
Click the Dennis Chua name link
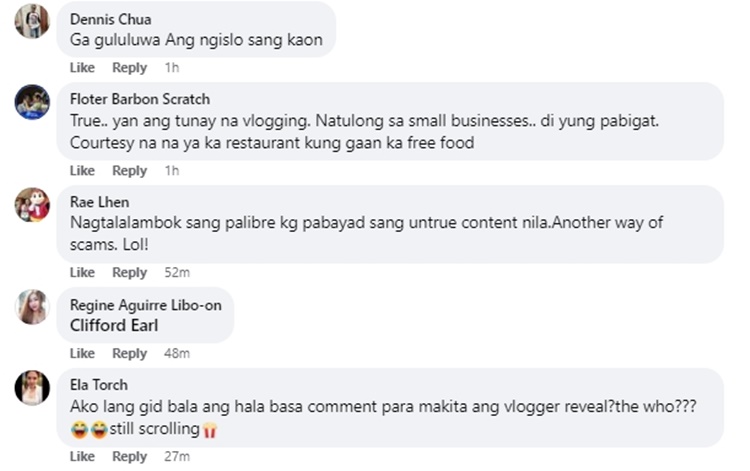(x=111, y=19)
